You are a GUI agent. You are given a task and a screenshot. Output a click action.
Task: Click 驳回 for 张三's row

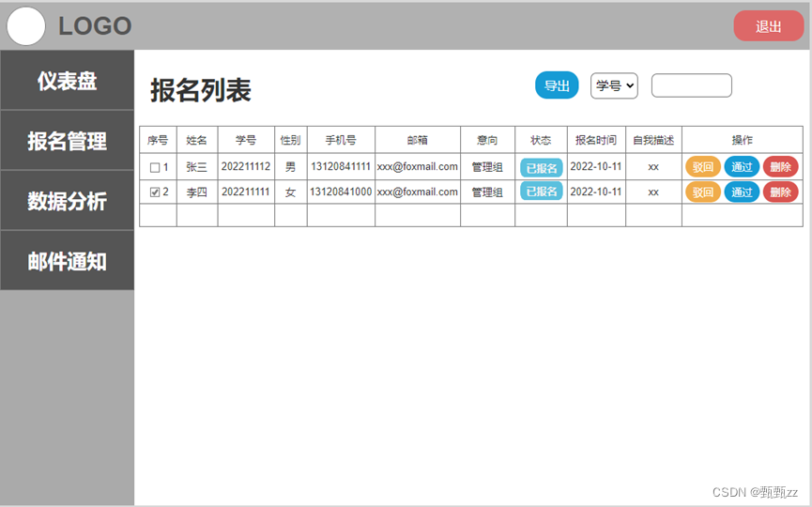tap(703, 167)
